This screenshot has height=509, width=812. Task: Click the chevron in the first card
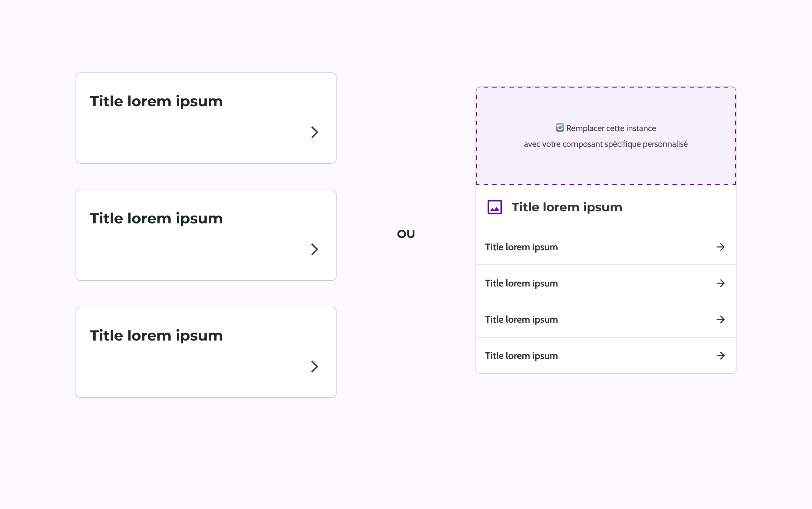[314, 132]
